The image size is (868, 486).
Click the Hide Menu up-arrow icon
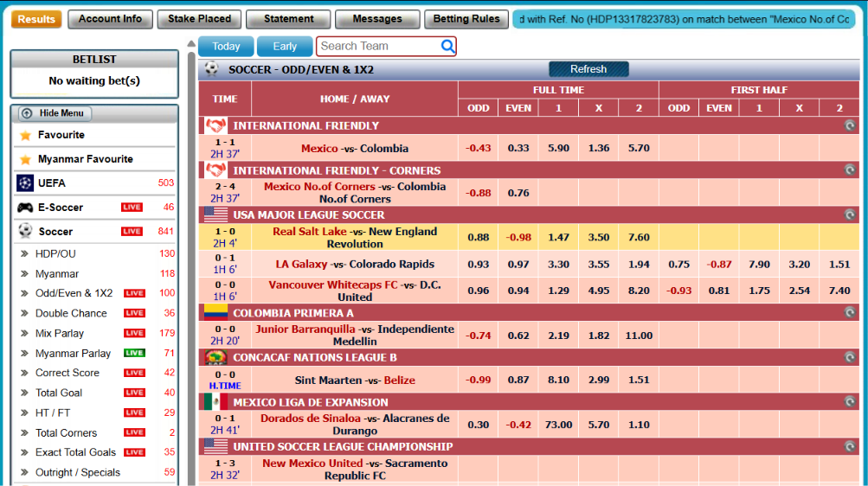coord(26,113)
